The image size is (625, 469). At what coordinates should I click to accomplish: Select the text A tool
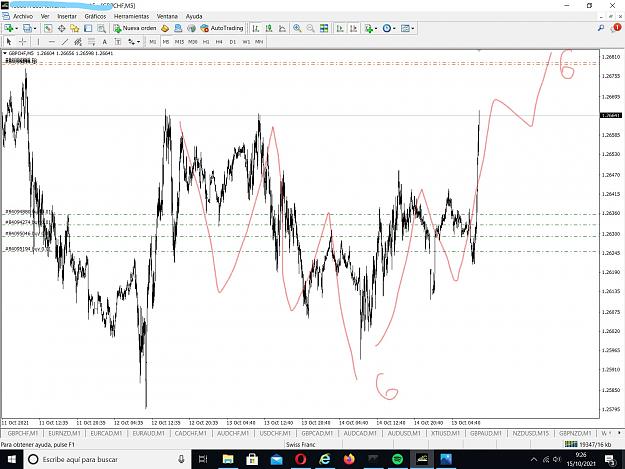tap(104, 42)
